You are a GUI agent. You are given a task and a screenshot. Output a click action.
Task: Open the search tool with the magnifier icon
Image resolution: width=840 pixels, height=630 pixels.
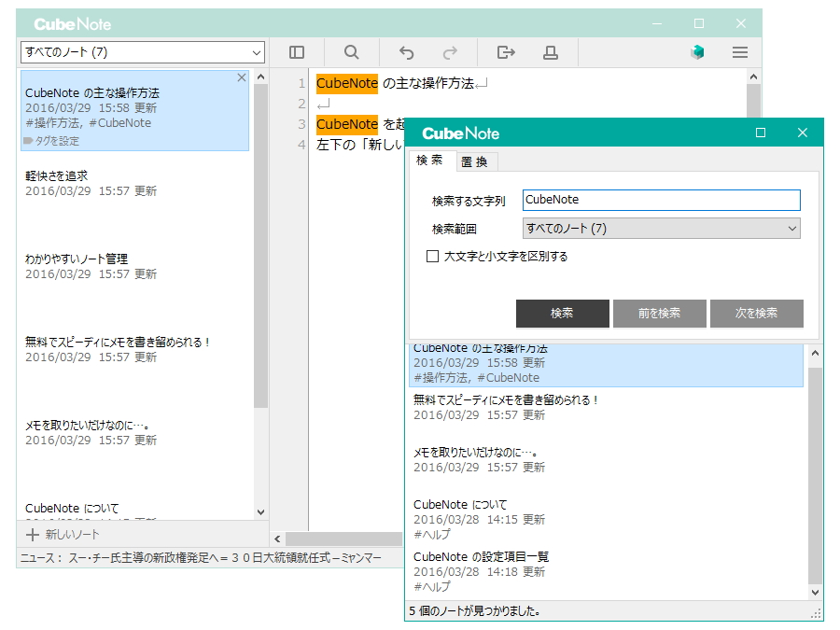click(352, 52)
